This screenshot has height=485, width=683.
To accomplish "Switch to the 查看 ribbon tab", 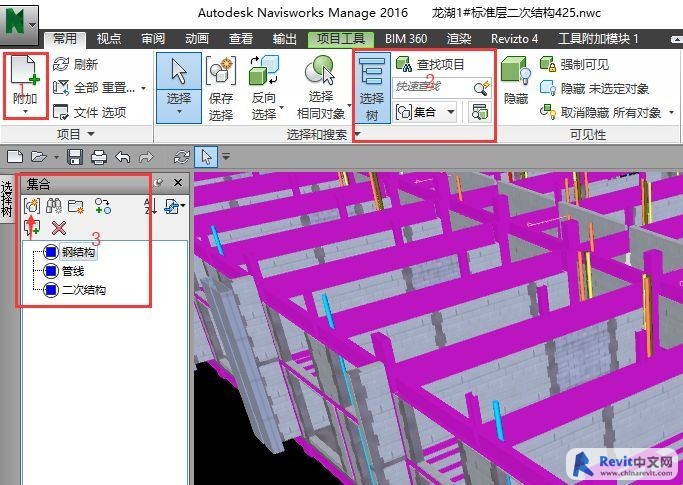I will [x=240, y=39].
